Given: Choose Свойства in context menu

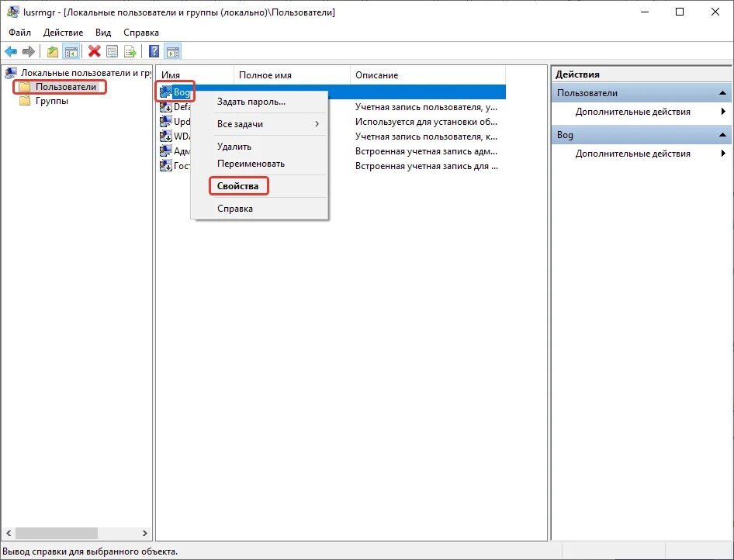Looking at the screenshot, I should coord(260,186).
